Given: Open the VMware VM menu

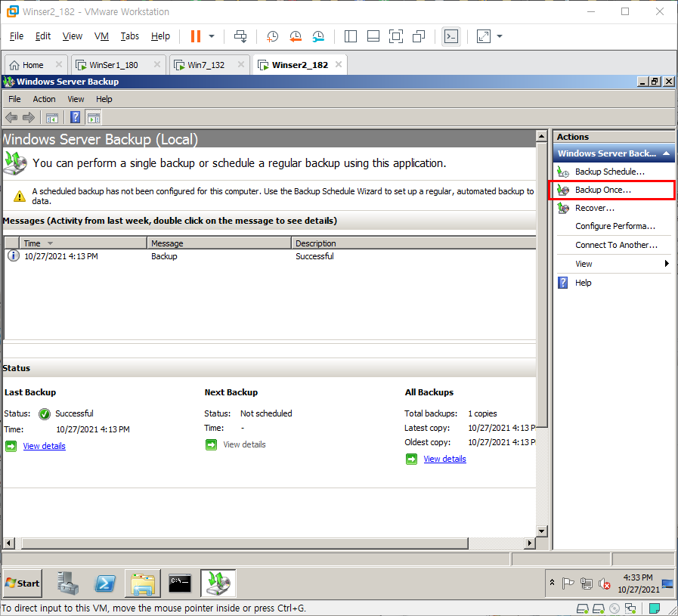Looking at the screenshot, I should tap(101, 36).
